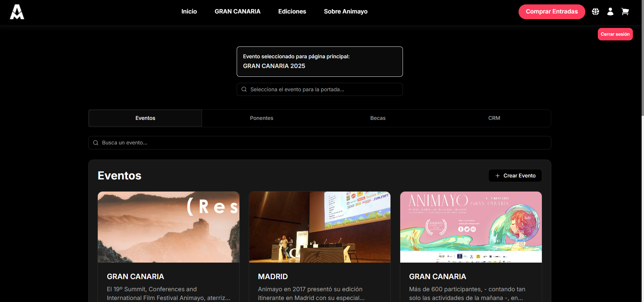Switch to the CRM tab
Viewport: 644px width, 302px height.
[x=494, y=118]
